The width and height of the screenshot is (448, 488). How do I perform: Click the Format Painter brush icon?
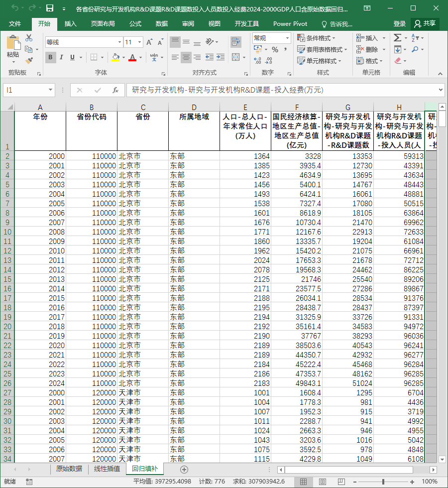pos(29,60)
